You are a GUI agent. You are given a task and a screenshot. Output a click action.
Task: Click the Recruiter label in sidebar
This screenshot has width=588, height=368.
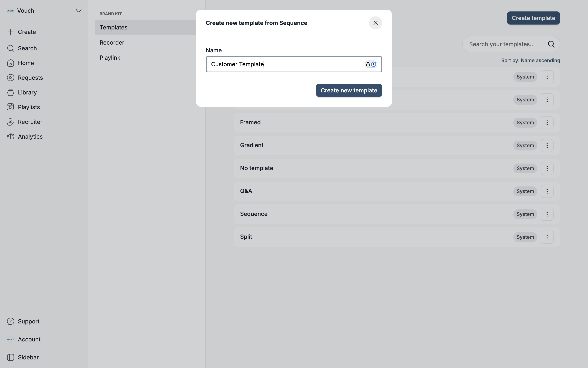click(x=30, y=122)
